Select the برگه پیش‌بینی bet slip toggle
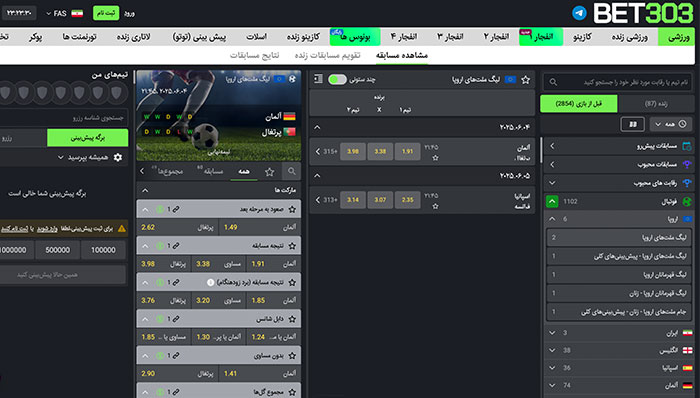The image size is (700, 398). point(88,138)
